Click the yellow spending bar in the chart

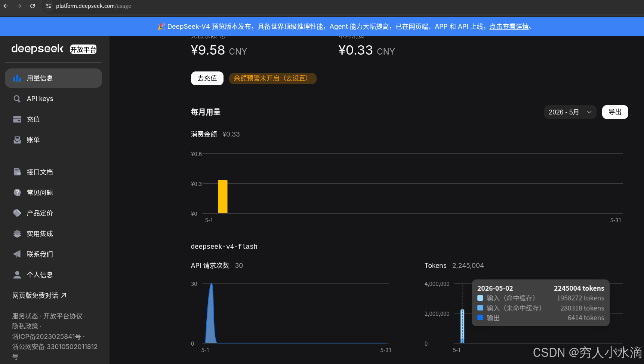223,197
